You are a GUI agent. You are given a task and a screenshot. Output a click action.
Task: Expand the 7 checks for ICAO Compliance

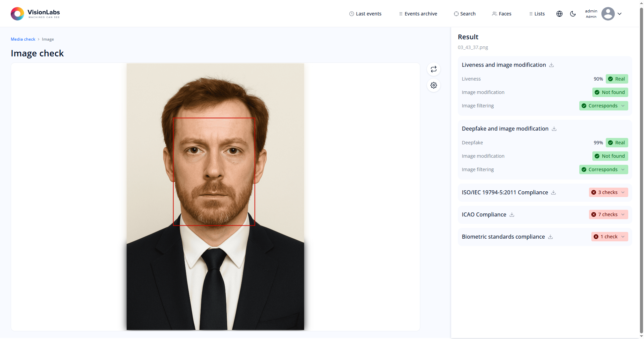tap(624, 214)
